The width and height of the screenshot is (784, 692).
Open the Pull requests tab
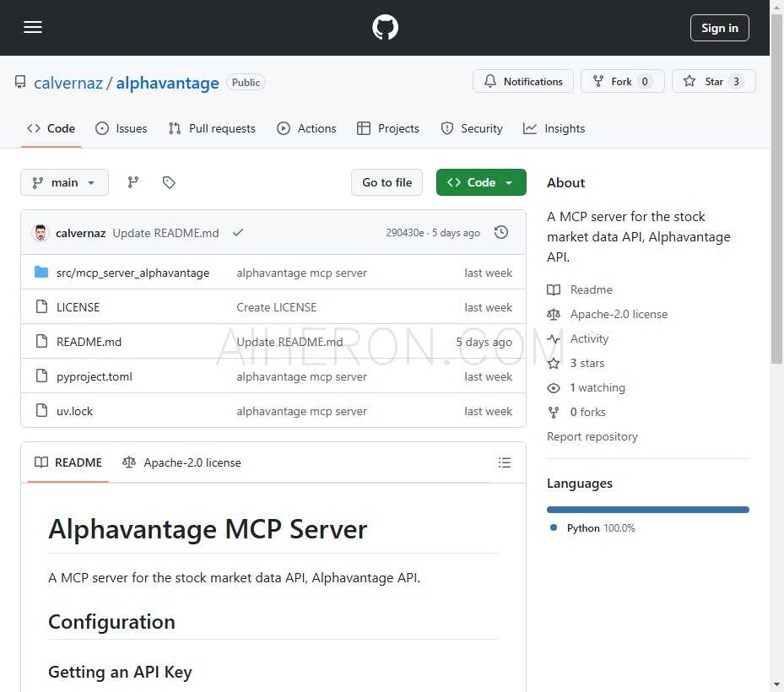[x=212, y=128]
